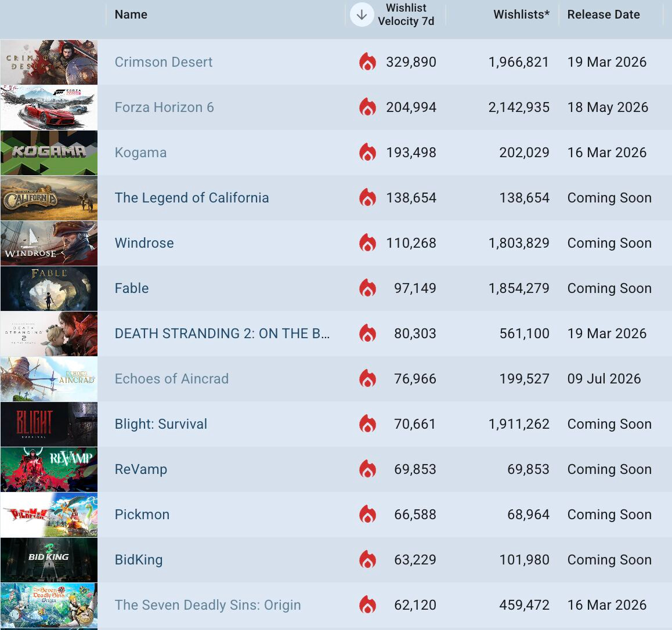Select velocity value 66,588
The image size is (672, 630).
point(415,515)
